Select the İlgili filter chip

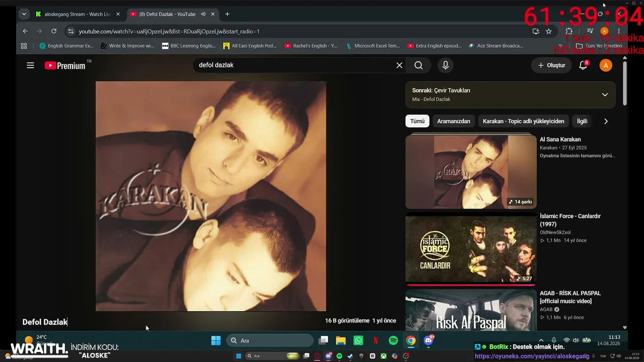(x=582, y=121)
